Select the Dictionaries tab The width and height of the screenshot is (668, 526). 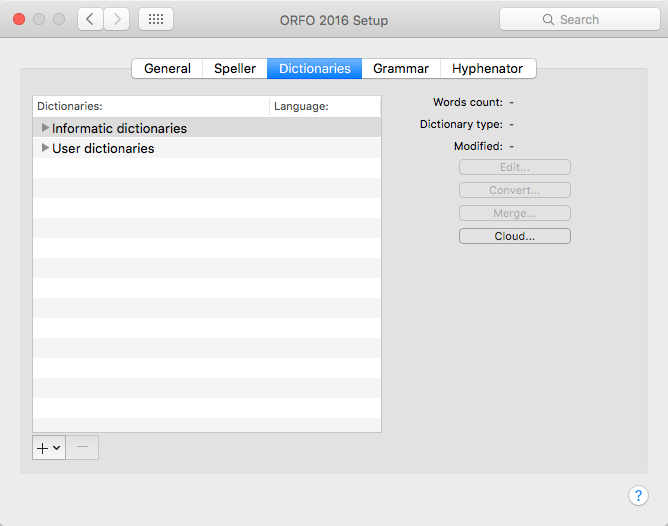[x=314, y=69]
